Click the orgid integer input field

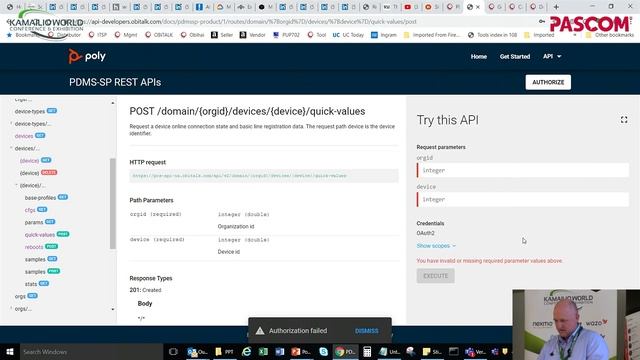click(x=522, y=170)
